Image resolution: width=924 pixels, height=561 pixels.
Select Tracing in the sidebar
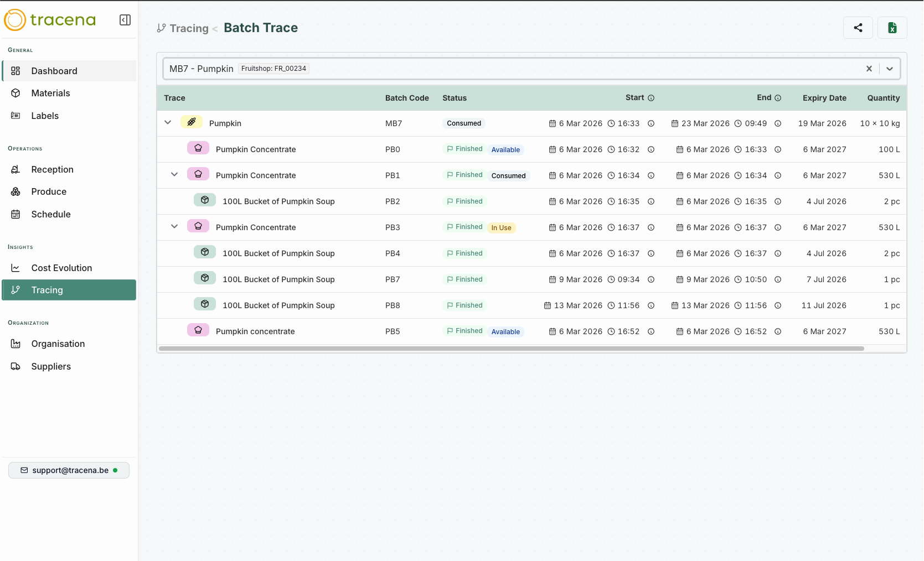(x=69, y=290)
